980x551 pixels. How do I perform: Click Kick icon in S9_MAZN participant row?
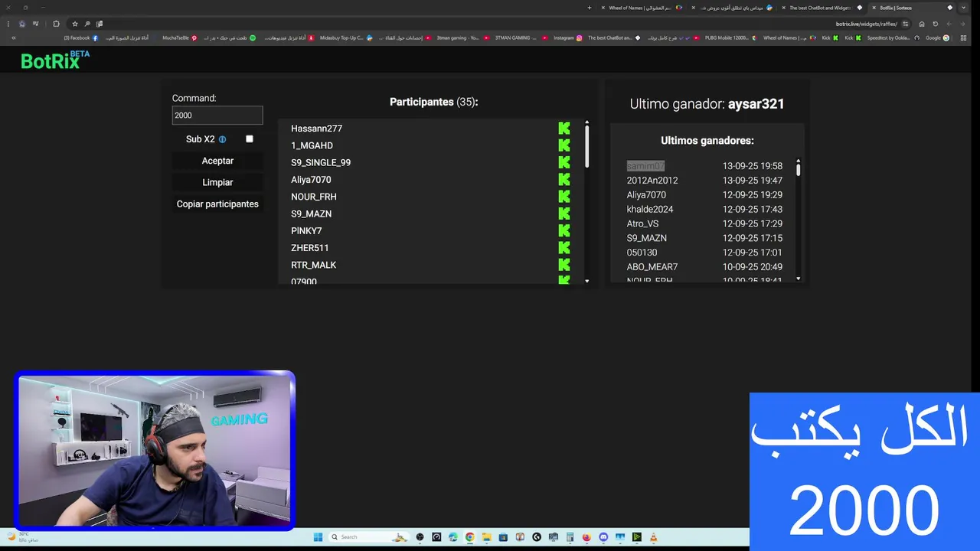pos(564,214)
